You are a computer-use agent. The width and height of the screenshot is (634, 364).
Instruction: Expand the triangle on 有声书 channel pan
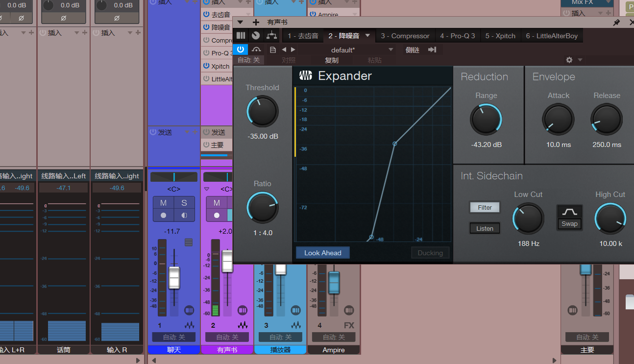click(206, 189)
